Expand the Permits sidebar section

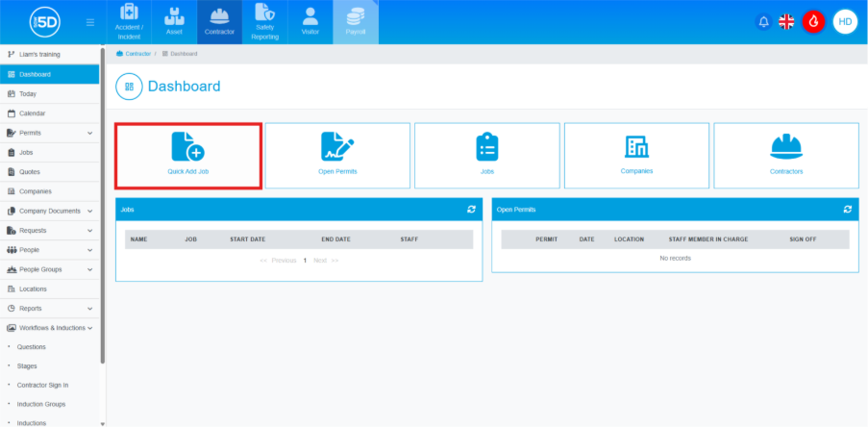(89, 133)
